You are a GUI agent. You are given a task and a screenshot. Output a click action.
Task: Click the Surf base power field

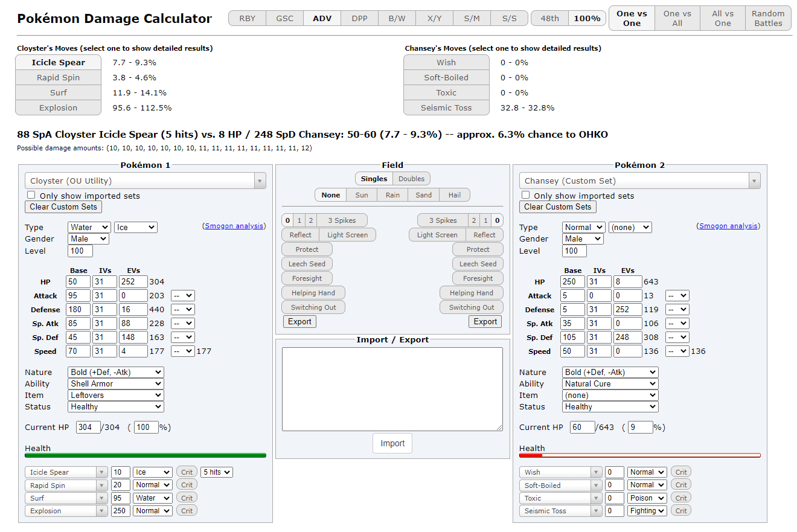point(120,498)
